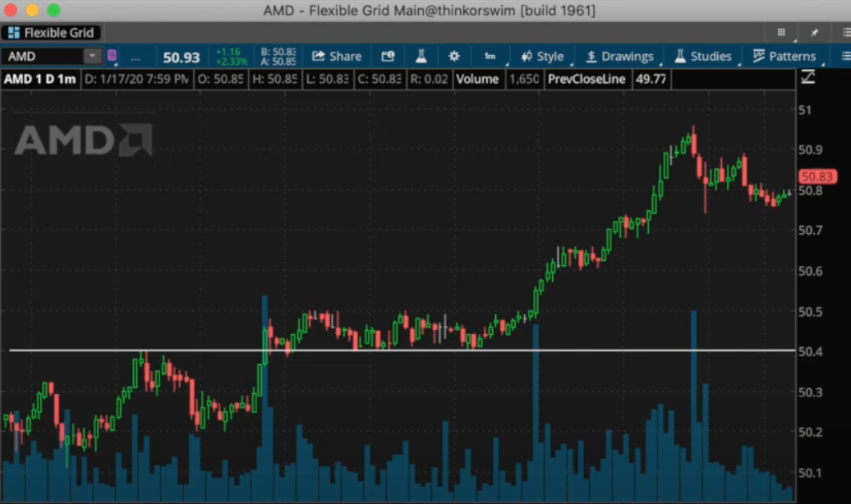Click the +1.16 +2.33% change value

tap(231, 57)
